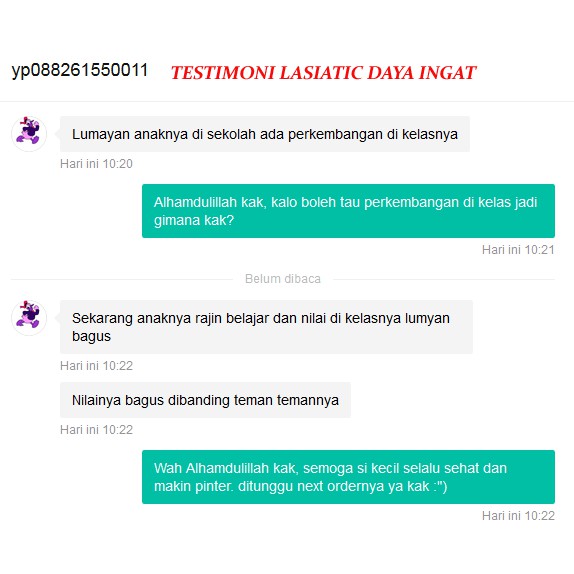574x574 pixels.
Task: Select the green 'Wah Alhamdulillah kak' reply bubble
Action: [x=348, y=477]
